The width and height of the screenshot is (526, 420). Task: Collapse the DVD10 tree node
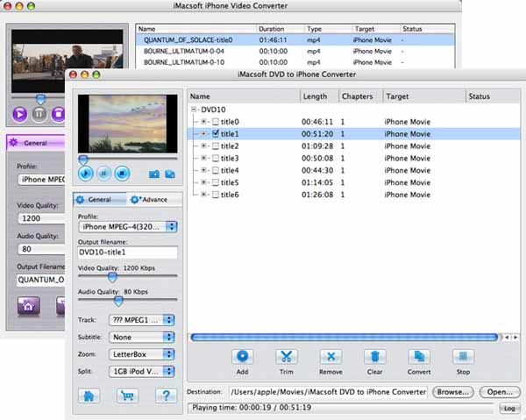[195, 110]
